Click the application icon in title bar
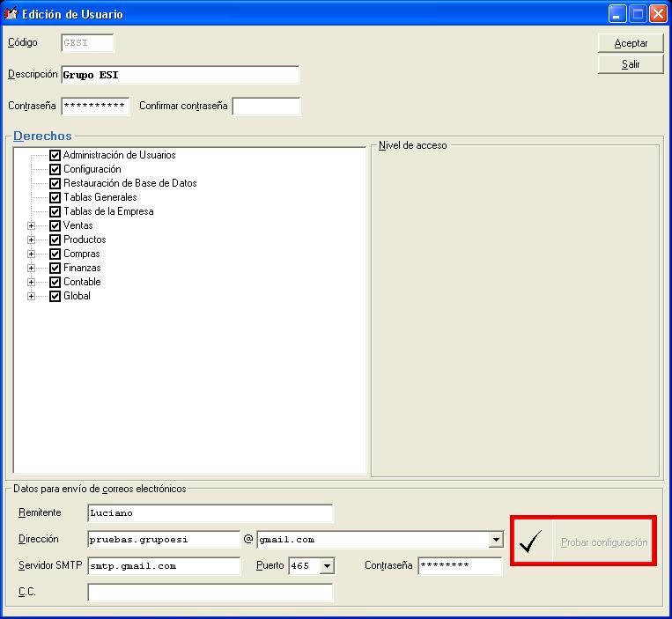 (x=12, y=13)
